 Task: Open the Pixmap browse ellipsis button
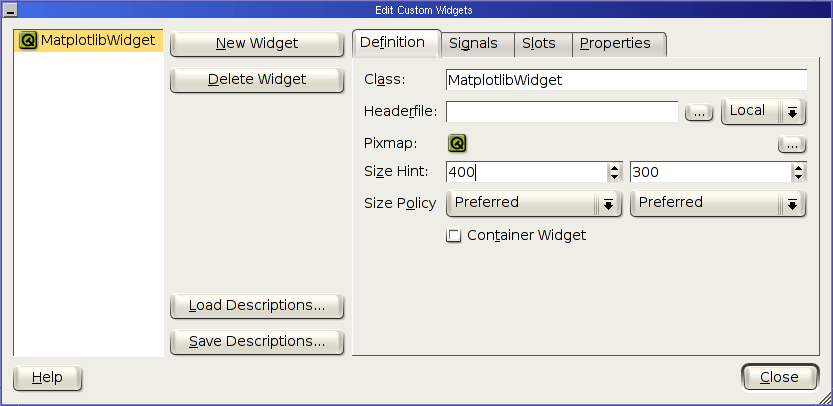point(792,145)
